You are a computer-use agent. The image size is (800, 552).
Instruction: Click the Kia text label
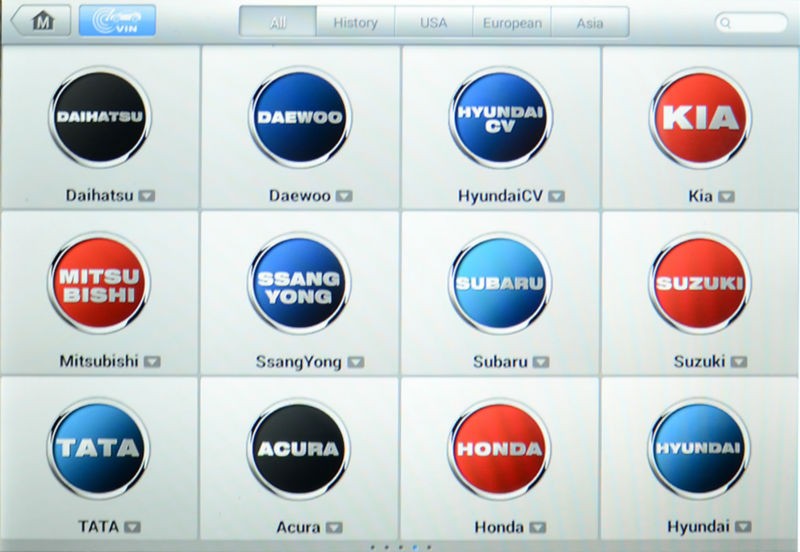[x=701, y=196]
